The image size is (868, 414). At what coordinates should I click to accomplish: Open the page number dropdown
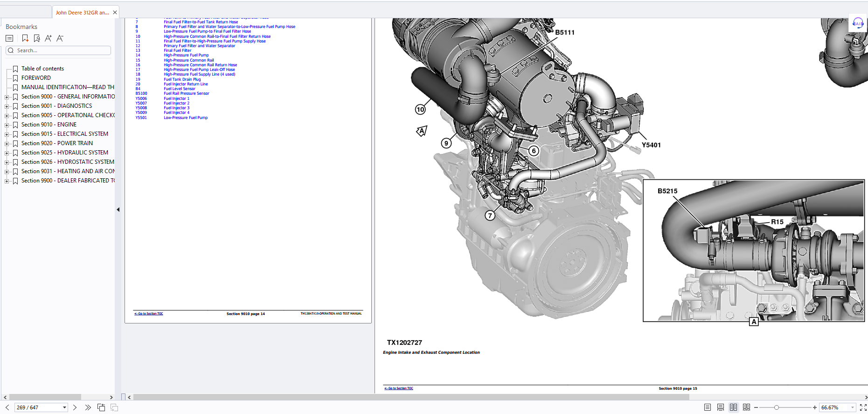point(64,407)
